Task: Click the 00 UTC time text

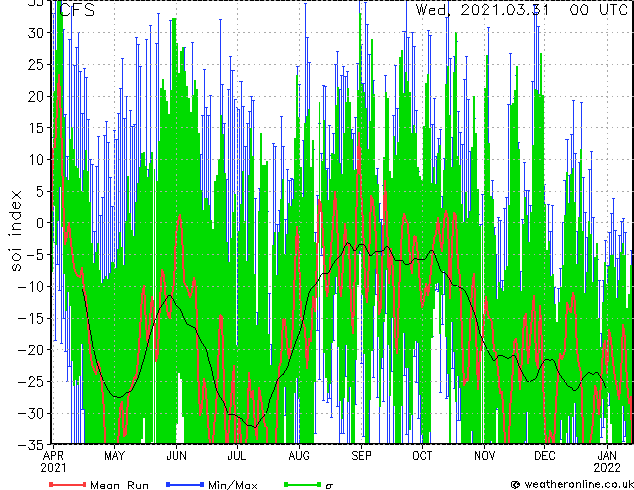Action: pyautogui.click(x=599, y=9)
